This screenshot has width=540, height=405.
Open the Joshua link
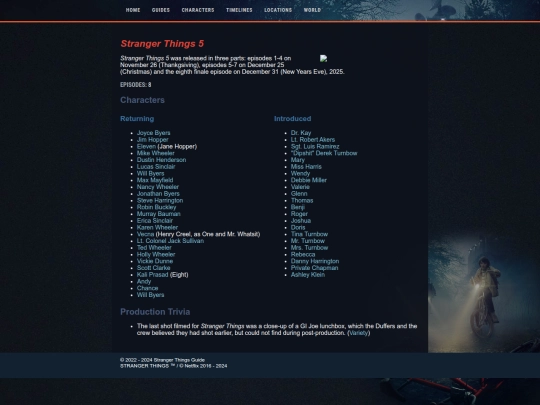(x=301, y=221)
